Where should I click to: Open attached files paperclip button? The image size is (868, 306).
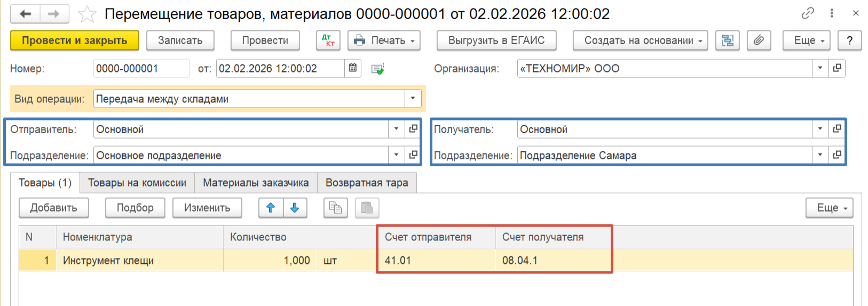(759, 41)
